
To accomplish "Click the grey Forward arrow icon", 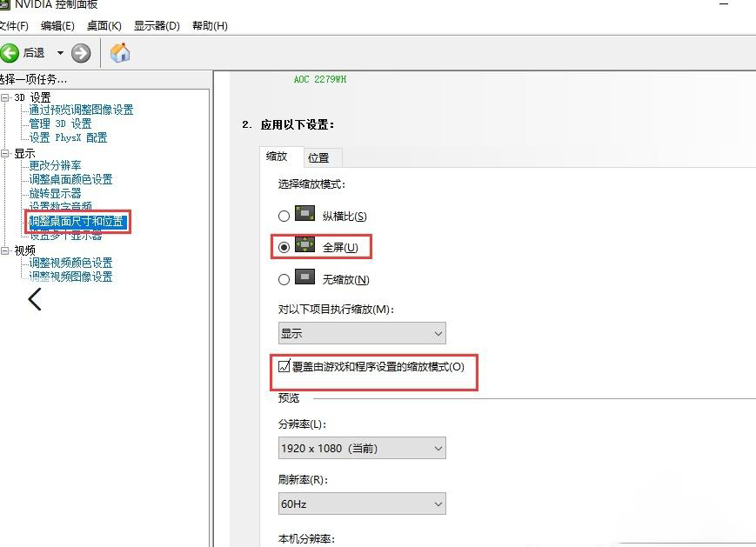I will pyautogui.click(x=81, y=53).
